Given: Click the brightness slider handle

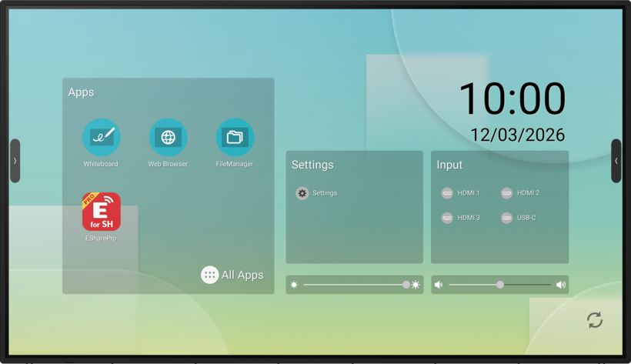Looking at the screenshot, I should pyautogui.click(x=406, y=285).
